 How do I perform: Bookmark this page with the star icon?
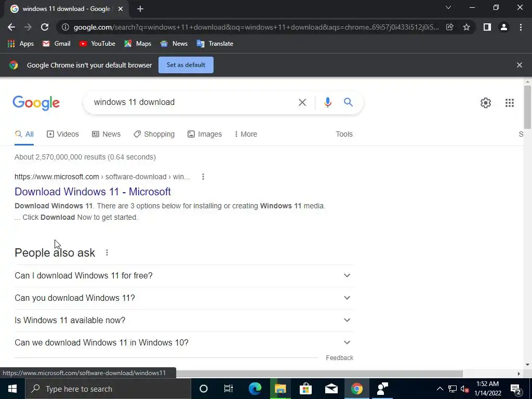467,27
